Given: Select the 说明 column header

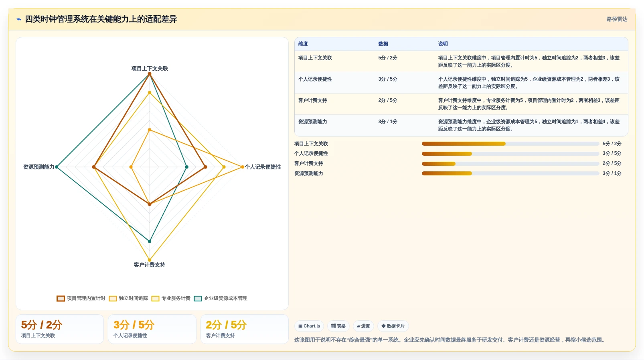Looking at the screenshot, I should tap(443, 44).
